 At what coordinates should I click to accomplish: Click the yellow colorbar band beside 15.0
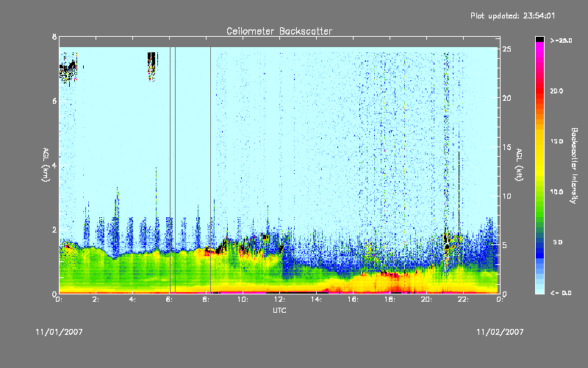pyautogui.click(x=539, y=141)
